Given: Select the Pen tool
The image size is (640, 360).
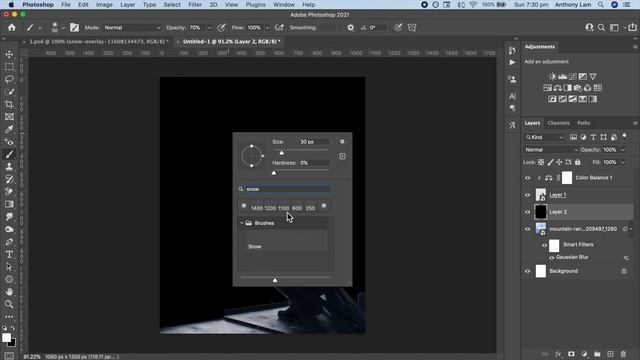Looking at the screenshot, I should pyautogui.click(x=9, y=242).
